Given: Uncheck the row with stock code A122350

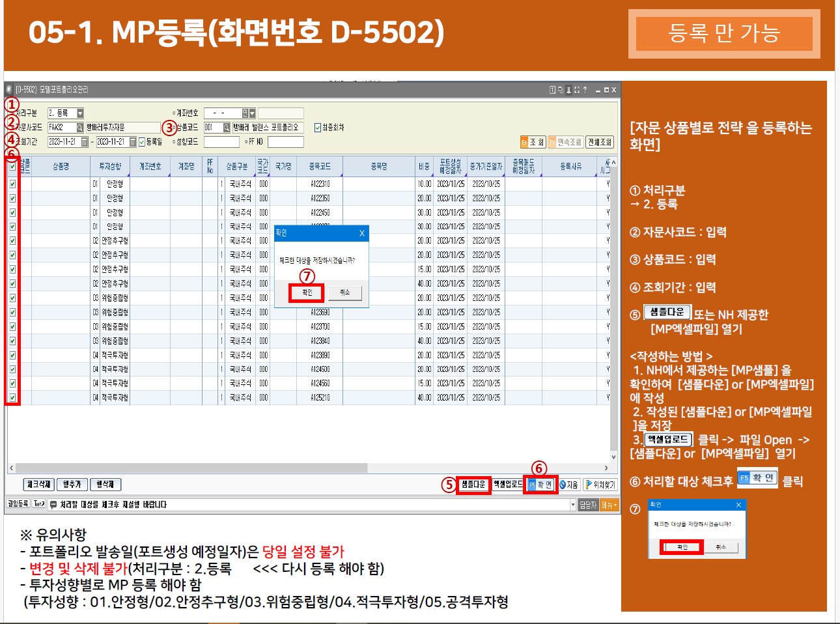Looking at the screenshot, I should pyautogui.click(x=12, y=199).
